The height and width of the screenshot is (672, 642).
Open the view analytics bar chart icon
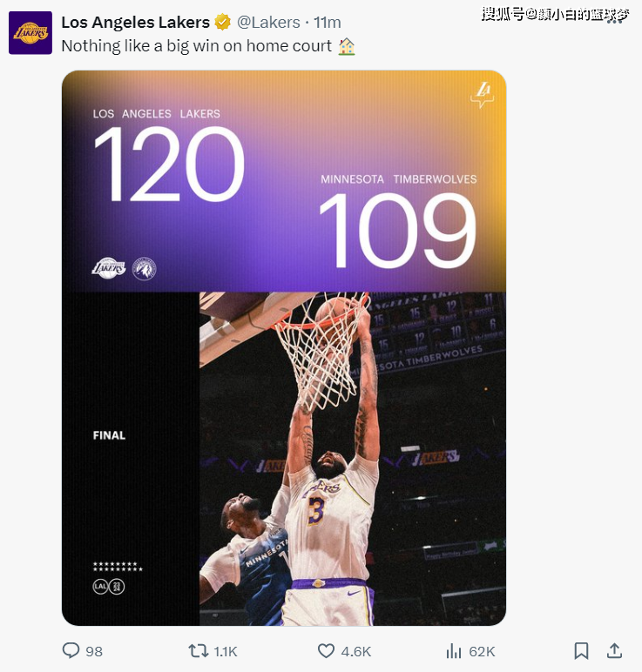pyautogui.click(x=453, y=650)
